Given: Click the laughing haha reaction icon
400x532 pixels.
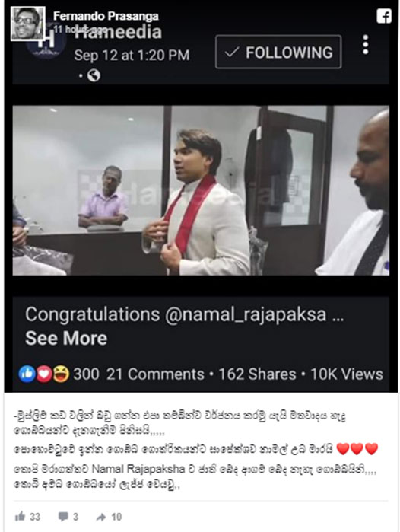Looking at the screenshot, I should tap(61, 374).
